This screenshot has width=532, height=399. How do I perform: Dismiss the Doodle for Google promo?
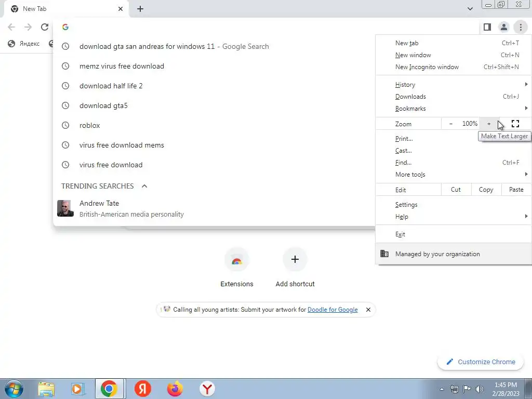(368, 310)
